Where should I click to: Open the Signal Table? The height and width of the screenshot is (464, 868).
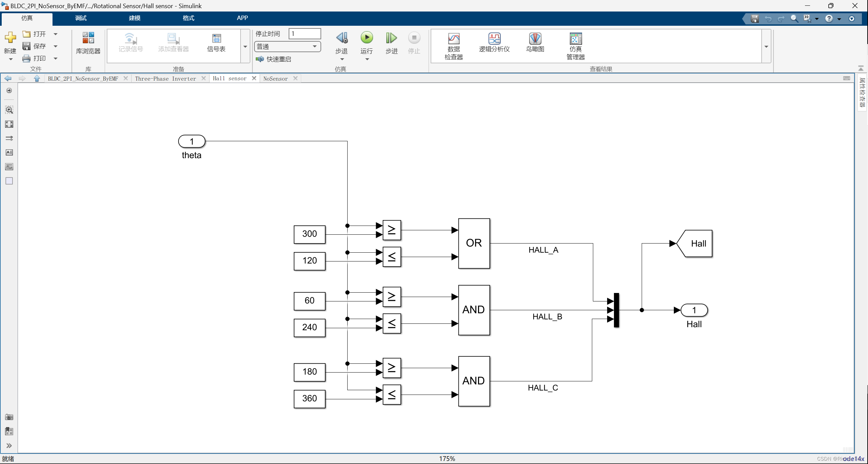pyautogui.click(x=216, y=43)
